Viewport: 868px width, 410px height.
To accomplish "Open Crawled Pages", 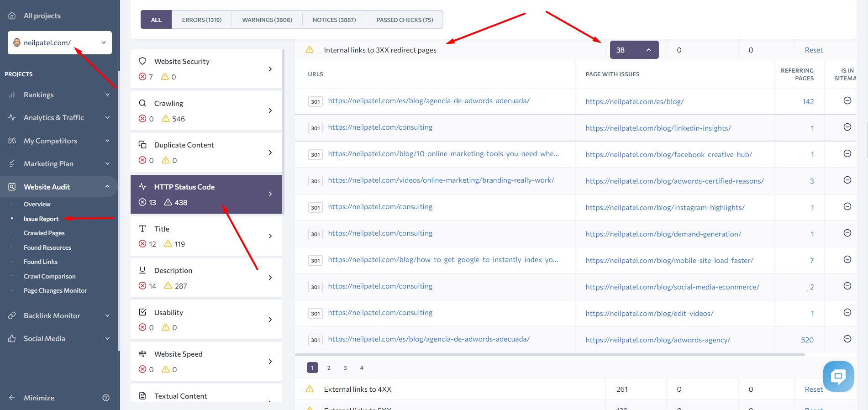I will (44, 233).
